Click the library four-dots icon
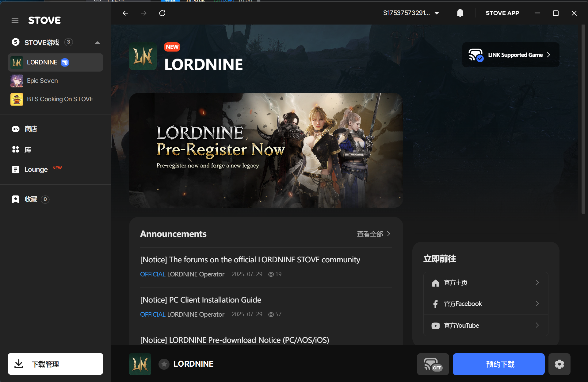 [16, 149]
